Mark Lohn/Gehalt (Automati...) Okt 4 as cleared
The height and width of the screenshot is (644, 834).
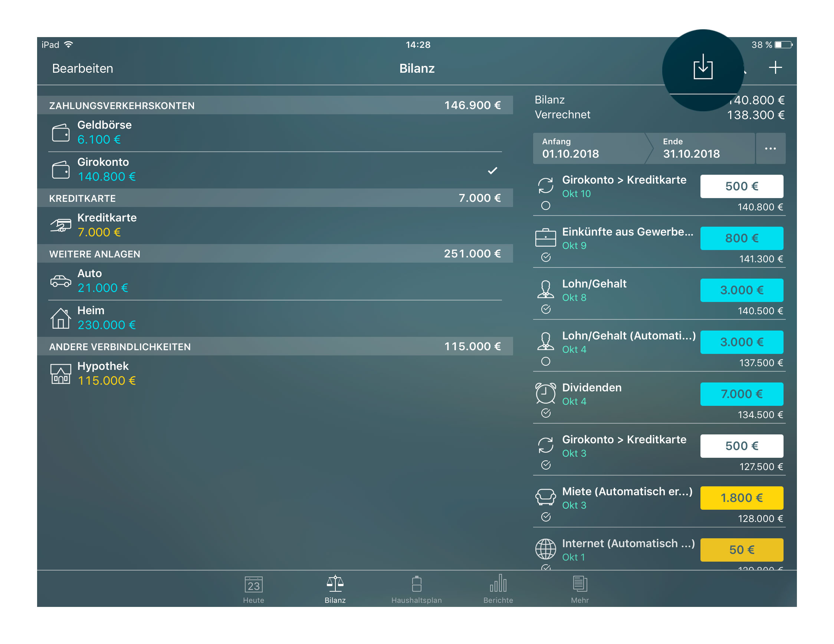pyautogui.click(x=546, y=362)
